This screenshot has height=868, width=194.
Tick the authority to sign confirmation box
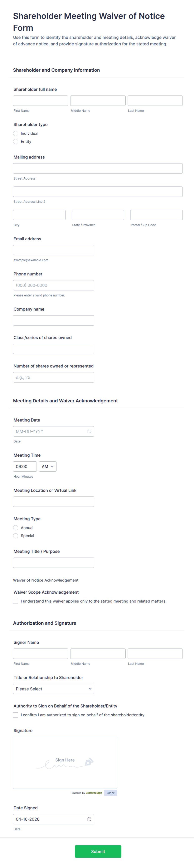[15, 715]
